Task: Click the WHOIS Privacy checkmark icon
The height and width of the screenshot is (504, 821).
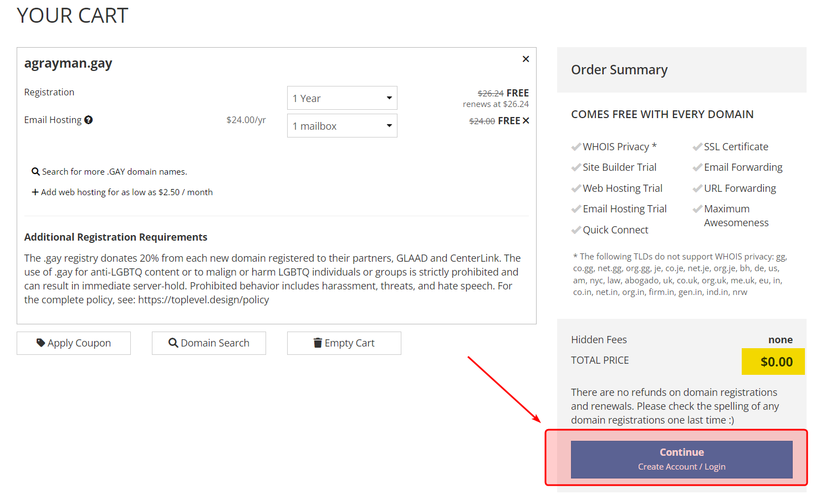Action: (576, 147)
